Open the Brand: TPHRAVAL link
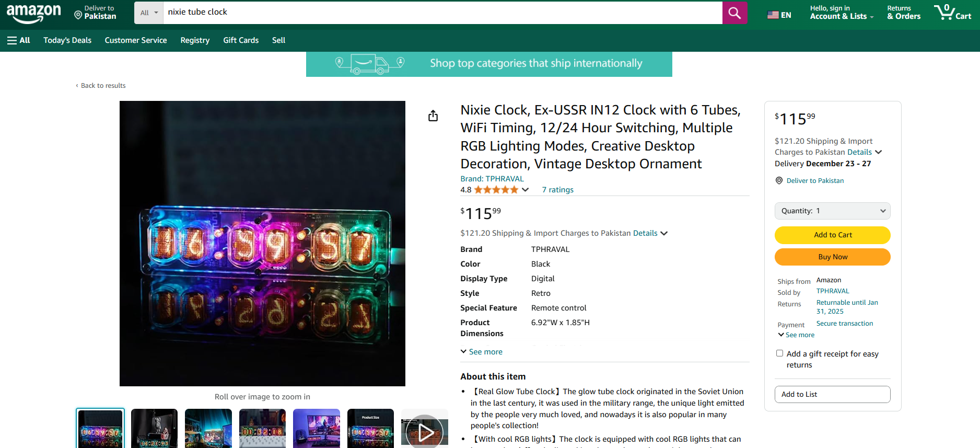The width and height of the screenshot is (980, 448). (x=492, y=179)
